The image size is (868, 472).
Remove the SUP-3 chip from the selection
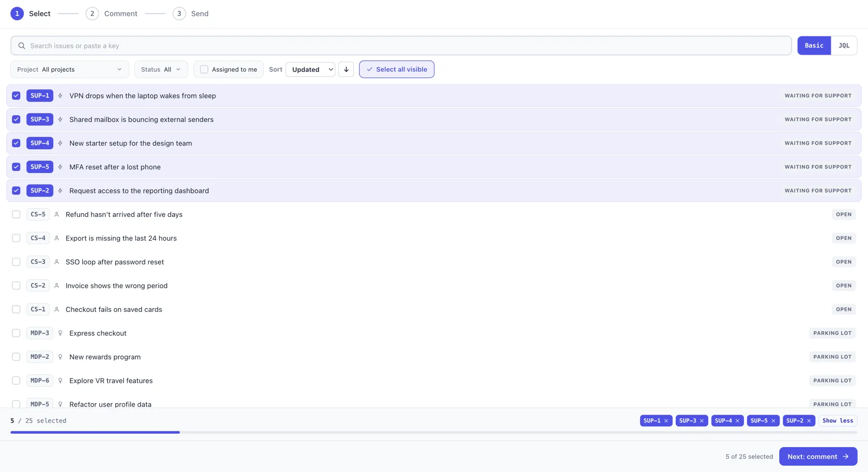pos(702,421)
